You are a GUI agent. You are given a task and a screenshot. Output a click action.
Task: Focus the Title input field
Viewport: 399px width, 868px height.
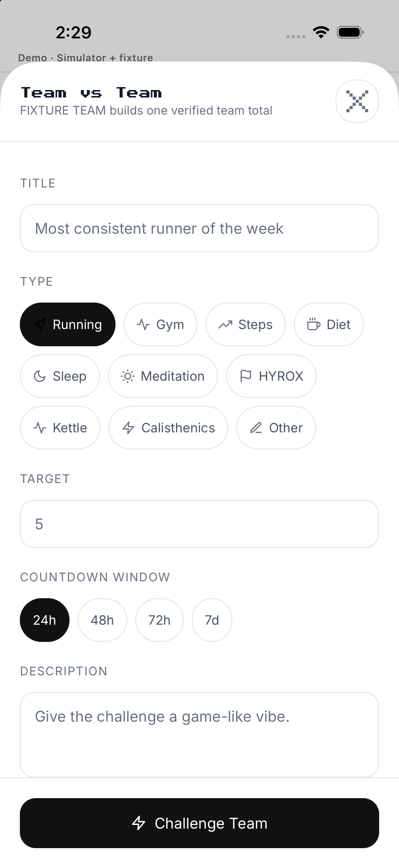point(199,228)
